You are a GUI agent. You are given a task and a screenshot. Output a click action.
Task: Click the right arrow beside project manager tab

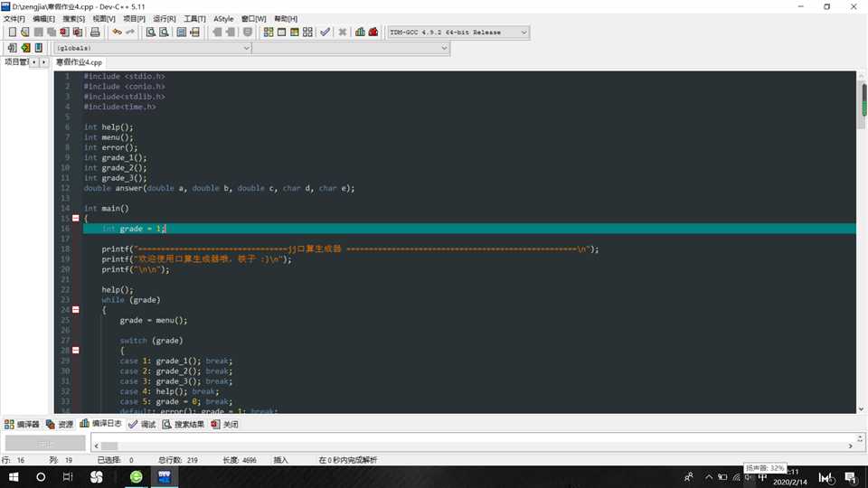(x=43, y=62)
